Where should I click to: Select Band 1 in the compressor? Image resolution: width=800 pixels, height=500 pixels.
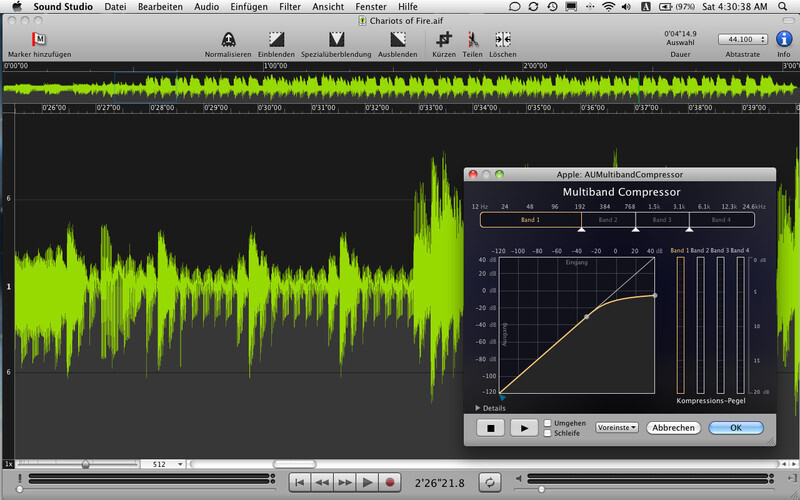pos(531,220)
